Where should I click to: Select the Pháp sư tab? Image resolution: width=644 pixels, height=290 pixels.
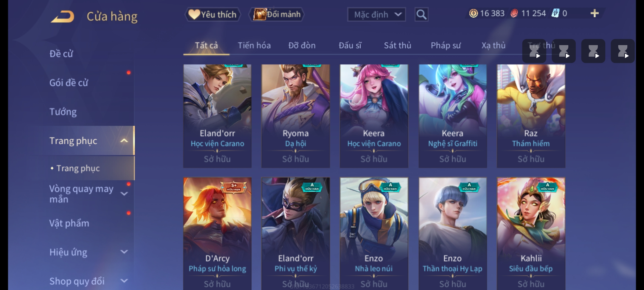point(446,45)
